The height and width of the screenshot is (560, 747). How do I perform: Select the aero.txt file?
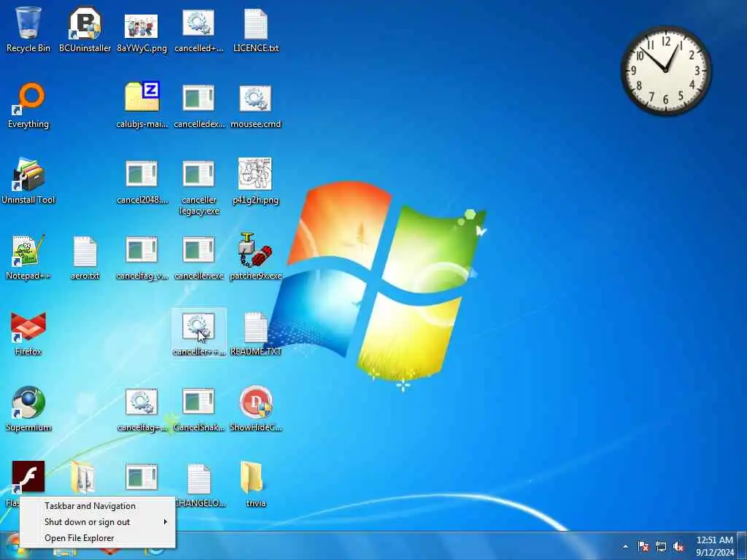point(85,257)
